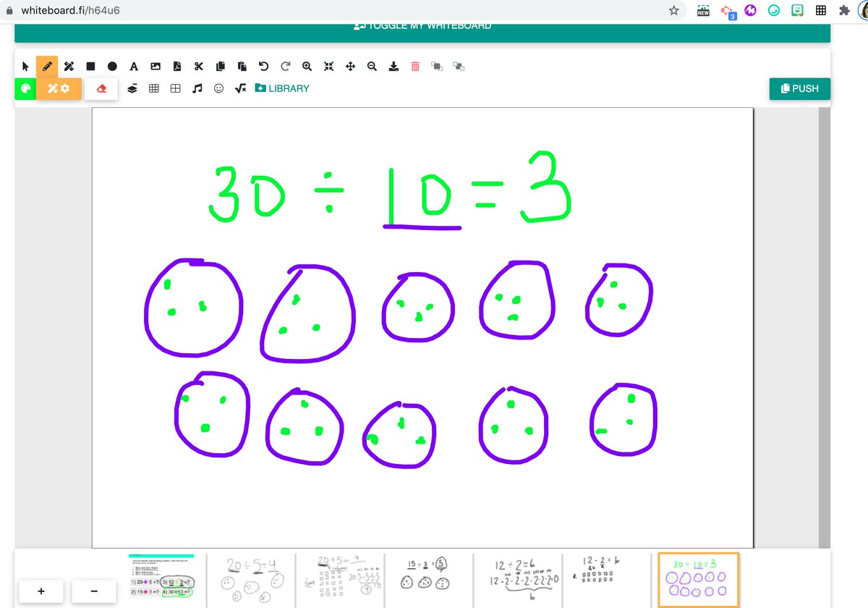
Task: Open the green smiling face extension
Action: (796, 10)
